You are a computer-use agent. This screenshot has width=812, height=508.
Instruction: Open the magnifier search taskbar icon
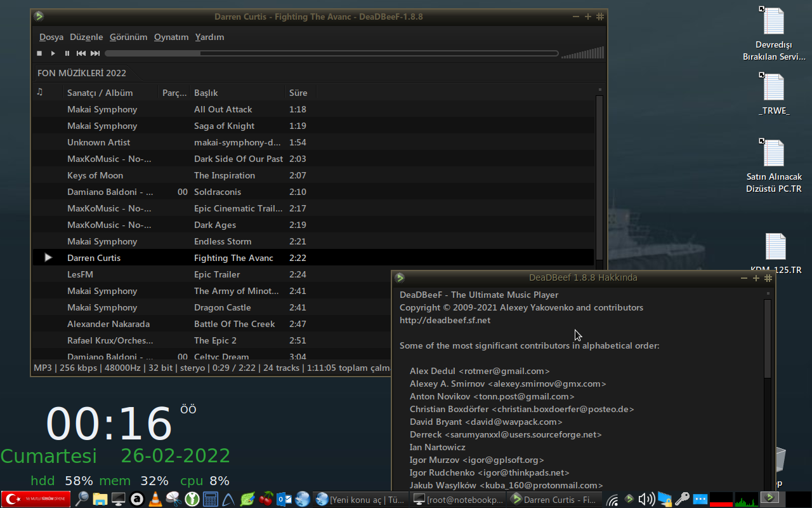pyautogui.click(x=82, y=499)
